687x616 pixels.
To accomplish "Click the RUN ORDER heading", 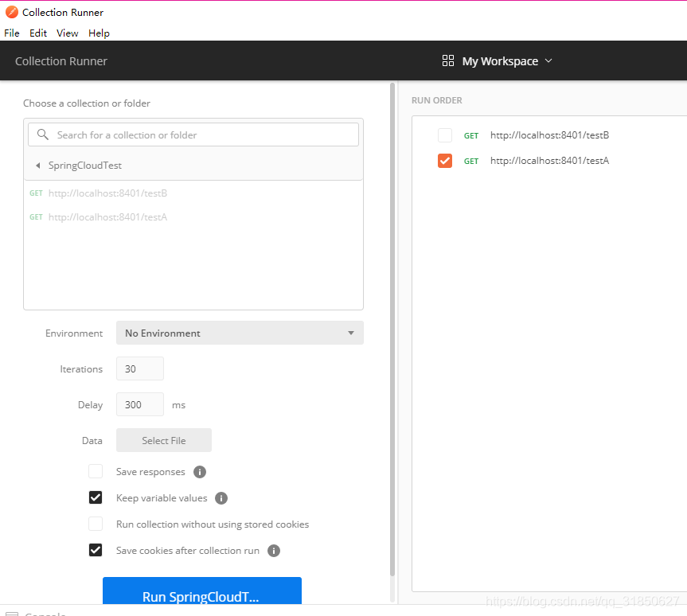I will point(436,100).
